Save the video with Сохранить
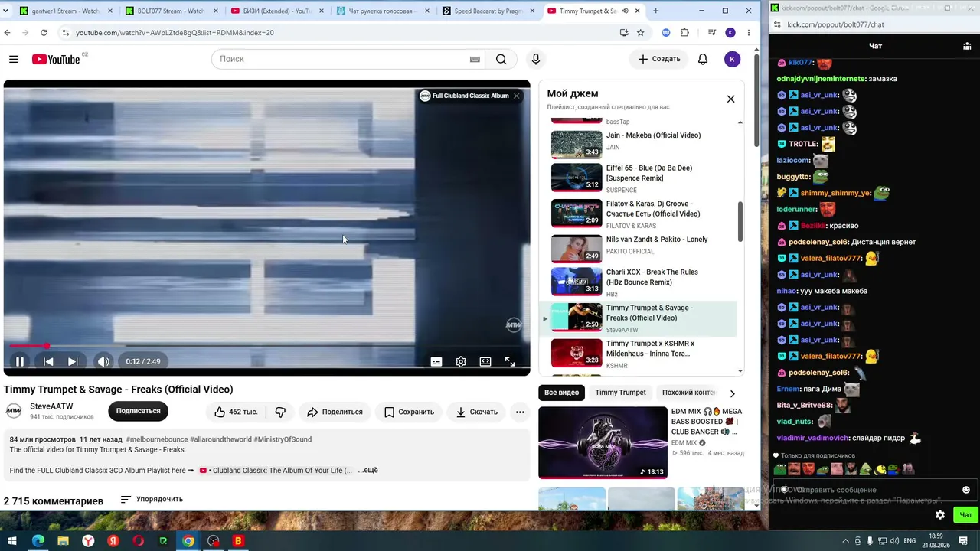The width and height of the screenshot is (980, 551). (409, 412)
